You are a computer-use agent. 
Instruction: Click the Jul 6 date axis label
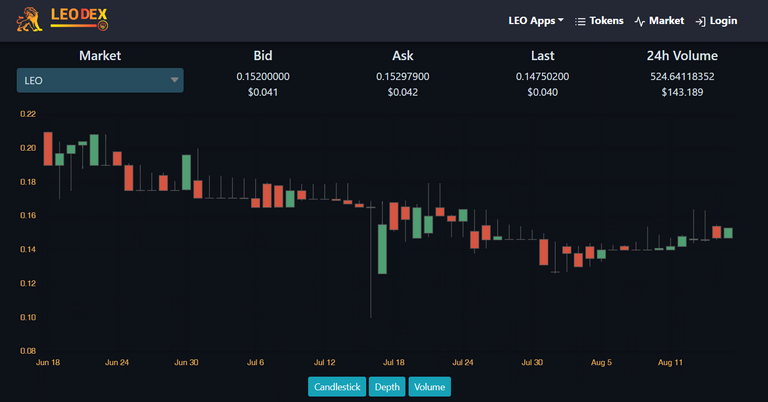tap(255, 362)
